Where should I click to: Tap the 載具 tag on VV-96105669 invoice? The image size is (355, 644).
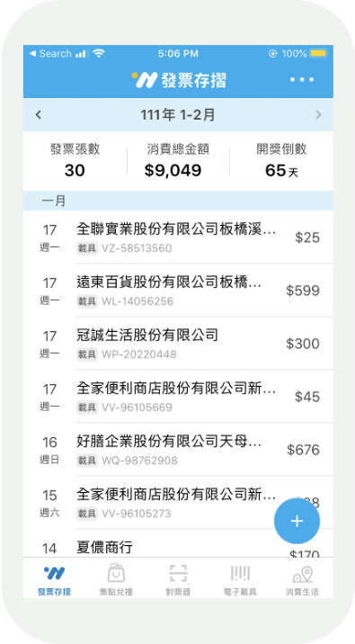[x=87, y=407]
